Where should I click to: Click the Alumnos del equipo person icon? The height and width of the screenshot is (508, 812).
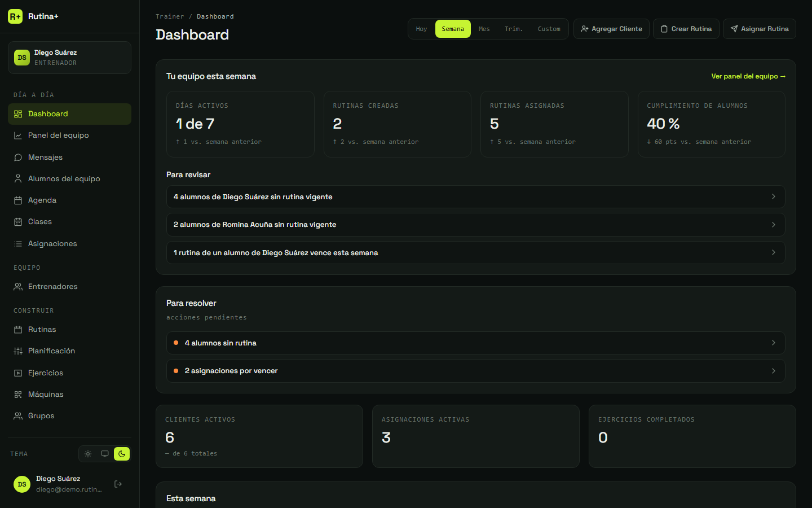[x=18, y=179]
